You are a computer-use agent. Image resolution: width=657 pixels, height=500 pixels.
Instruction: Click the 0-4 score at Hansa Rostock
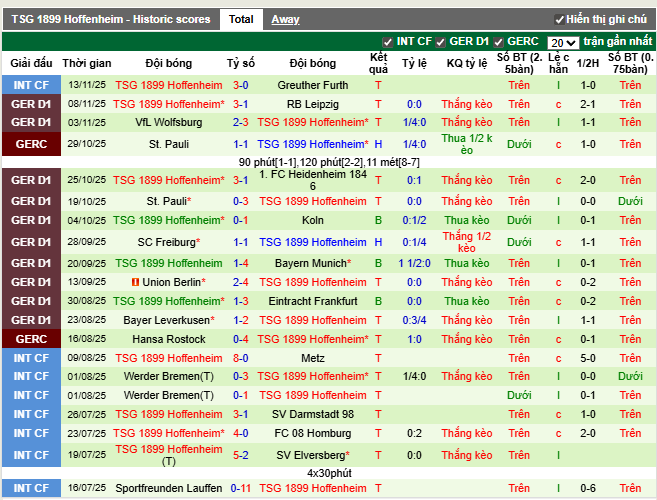coord(241,339)
